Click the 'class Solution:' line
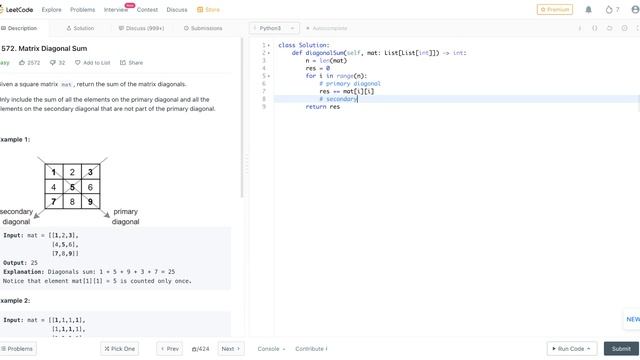 click(x=304, y=45)
